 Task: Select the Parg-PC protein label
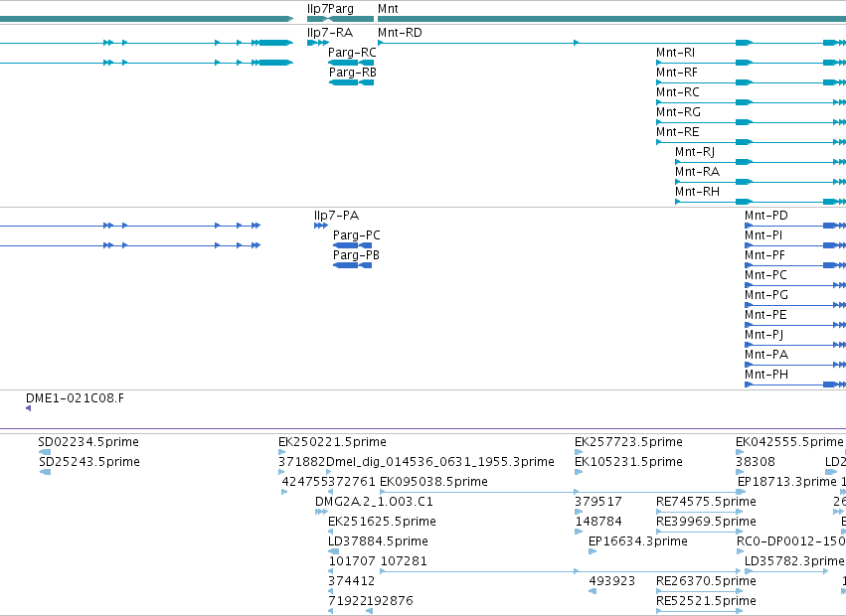click(x=357, y=235)
